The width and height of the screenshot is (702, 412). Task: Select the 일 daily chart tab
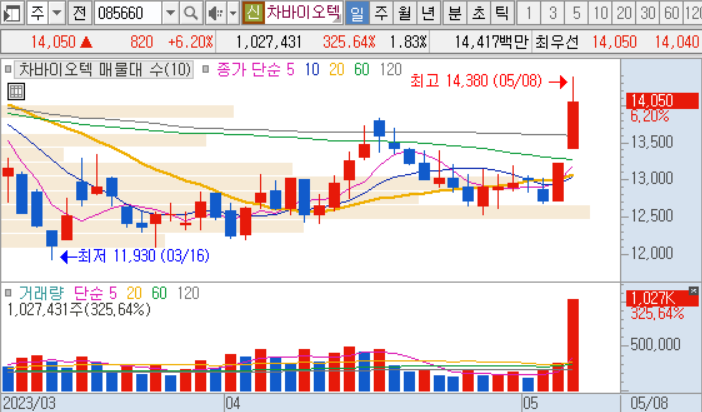tap(357, 13)
